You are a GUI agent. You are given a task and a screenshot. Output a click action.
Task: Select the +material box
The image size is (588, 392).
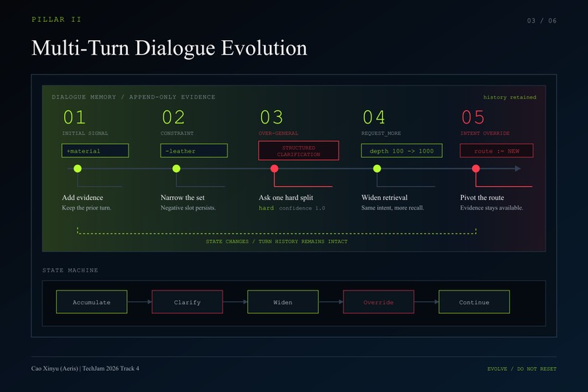coord(96,150)
